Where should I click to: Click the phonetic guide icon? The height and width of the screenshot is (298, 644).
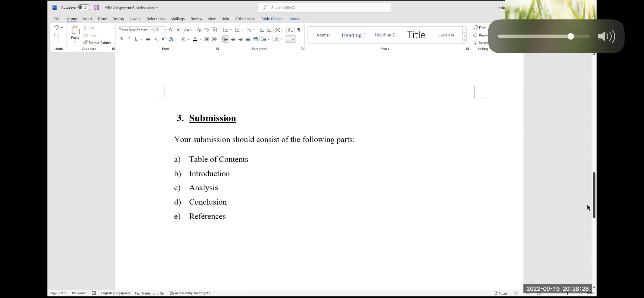(207, 30)
